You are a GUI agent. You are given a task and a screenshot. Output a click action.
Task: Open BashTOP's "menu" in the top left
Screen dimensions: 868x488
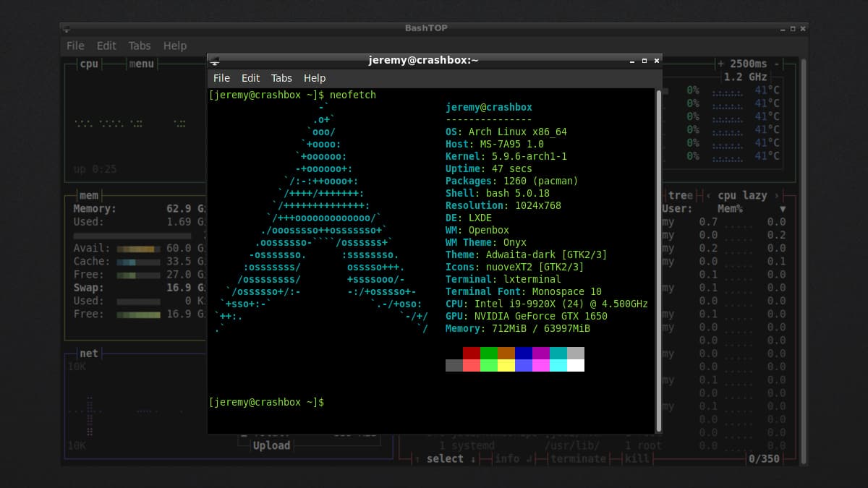point(142,64)
